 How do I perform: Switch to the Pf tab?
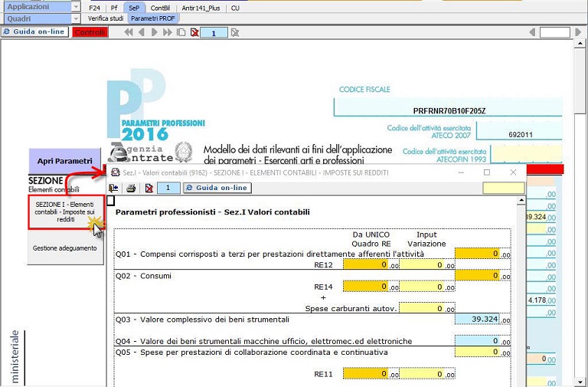[x=114, y=8]
